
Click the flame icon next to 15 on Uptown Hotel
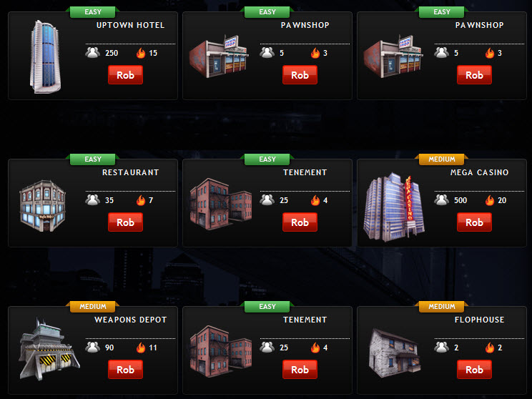coord(141,53)
